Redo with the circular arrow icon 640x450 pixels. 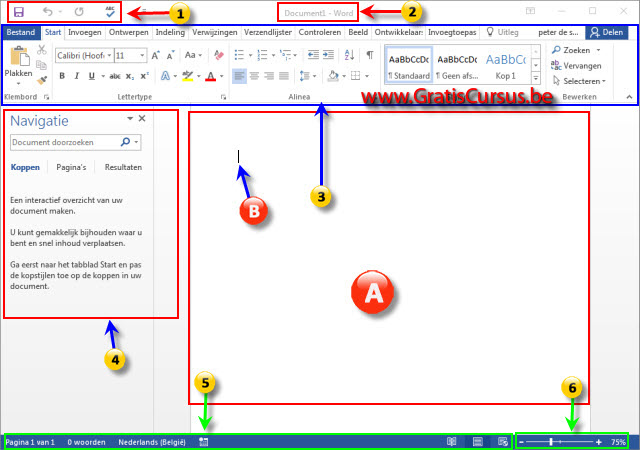79,11
